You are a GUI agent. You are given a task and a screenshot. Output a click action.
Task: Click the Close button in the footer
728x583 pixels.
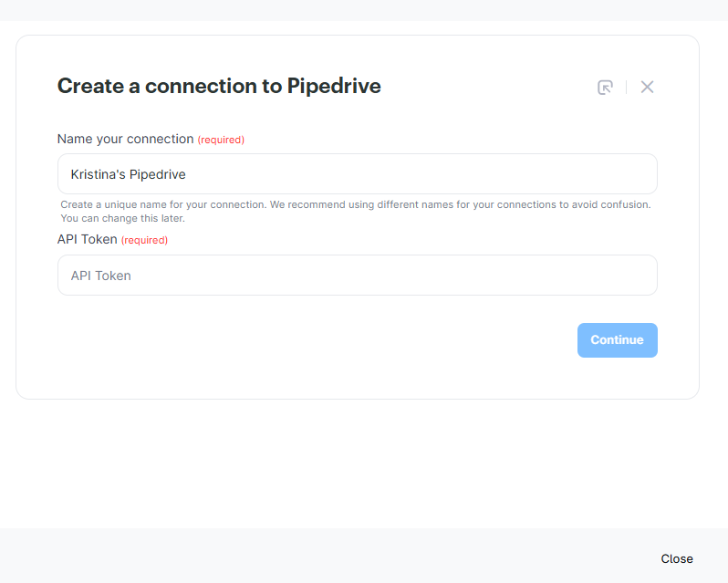pos(677,558)
